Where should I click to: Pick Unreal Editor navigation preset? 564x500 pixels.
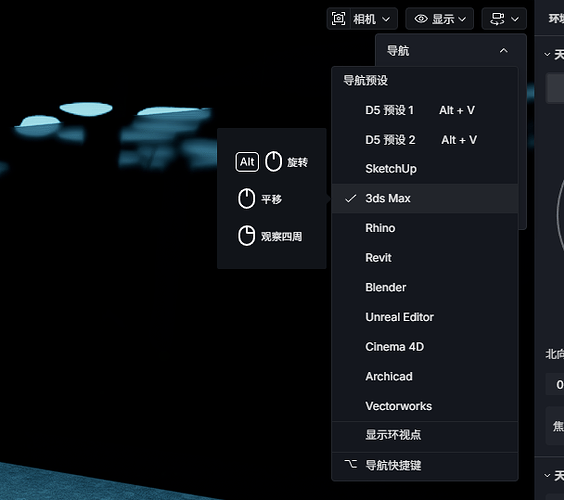[x=424, y=317]
